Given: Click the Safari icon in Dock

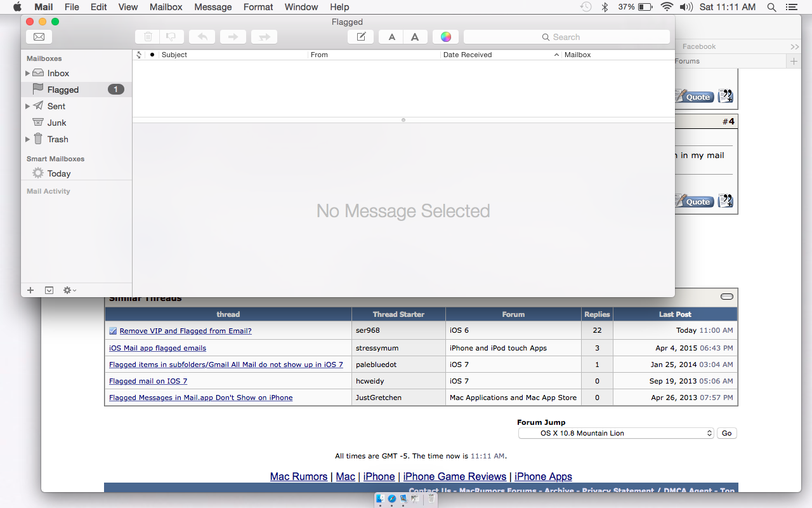Looking at the screenshot, I should (392, 499).
